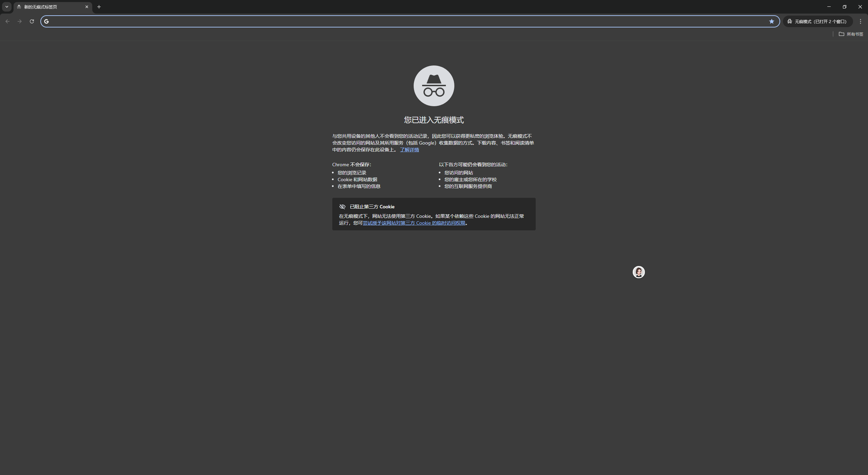
Task: Select the 新的无痕式标签页 tab
Action: [x=47, y=7]
